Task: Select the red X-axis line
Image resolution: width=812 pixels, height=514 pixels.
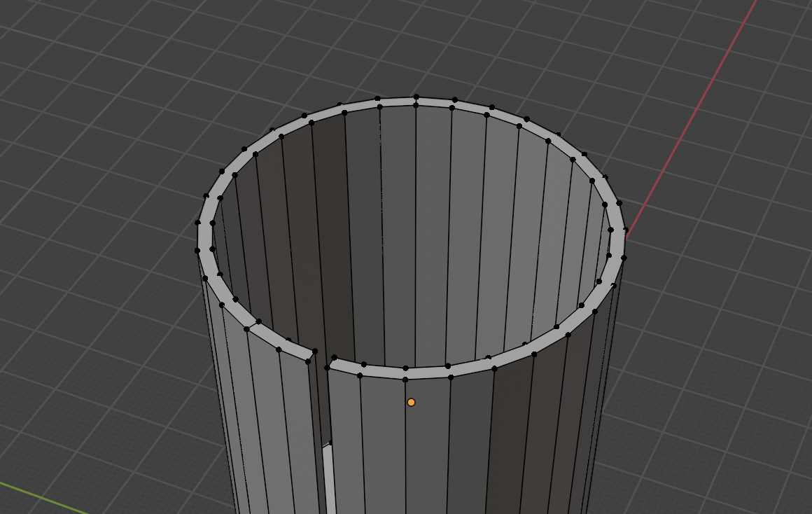Action: coord(692,118)
